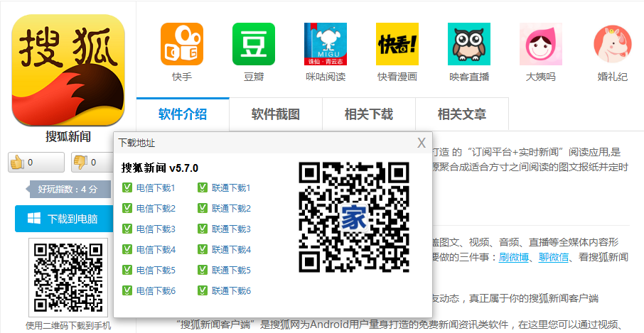The width and height of the screenshot is (644, 333).
Task: Click the green shield beside 联通下载6
Action: (203, 291)
